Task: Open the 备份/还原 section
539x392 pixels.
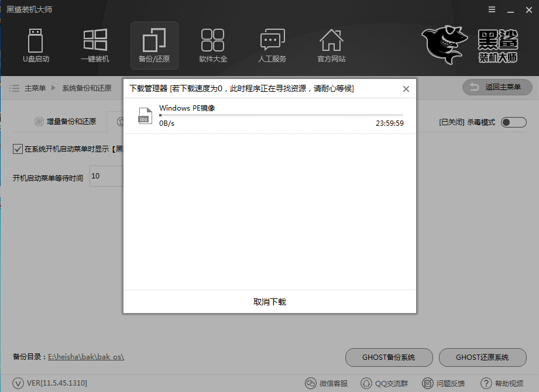Action: click(x=155, y=46)
